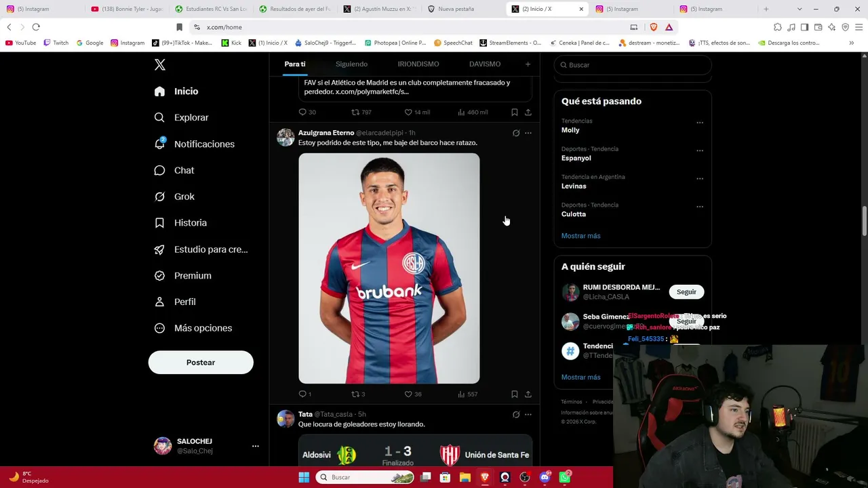View analytics of Azulgrana Eterno post
The height and width of the screenshot is (488, 868).
tap(467, 394)
